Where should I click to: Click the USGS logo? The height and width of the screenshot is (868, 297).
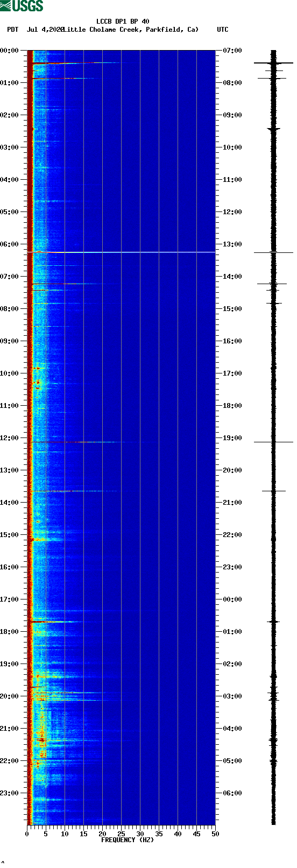22,6
